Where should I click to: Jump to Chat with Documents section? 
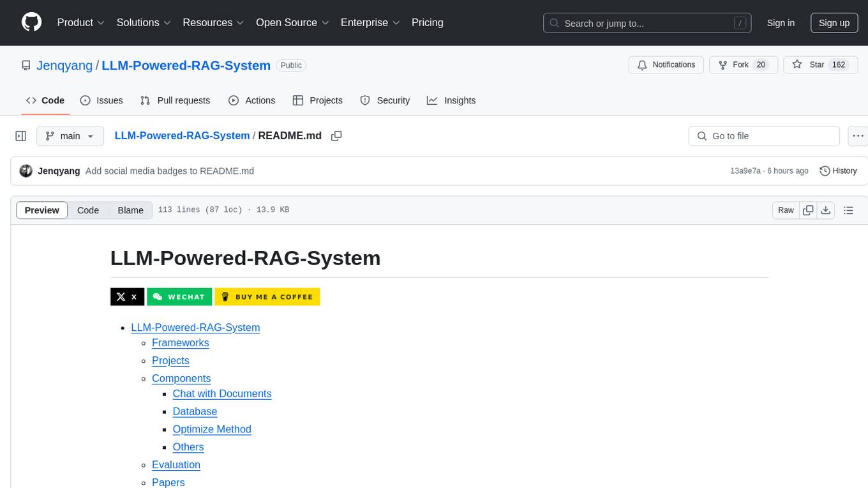[x=222, y=394]
